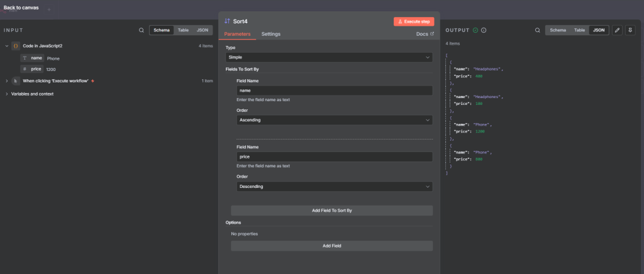Click the Field Name input containing price
The width and height of the screenshot is (644, 274).
(x=334, y=157)
